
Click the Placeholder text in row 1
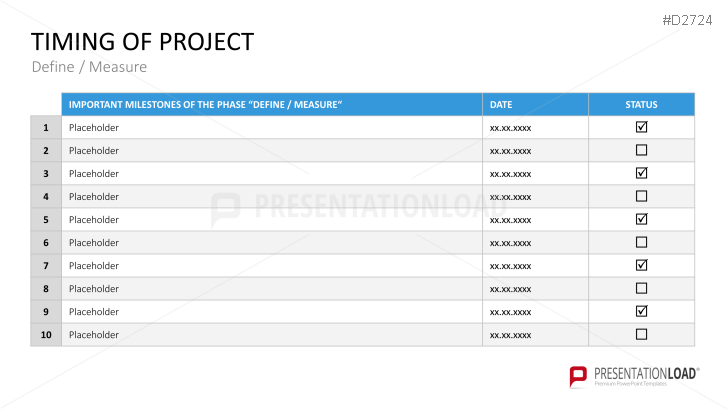click(x=93, y=128)
